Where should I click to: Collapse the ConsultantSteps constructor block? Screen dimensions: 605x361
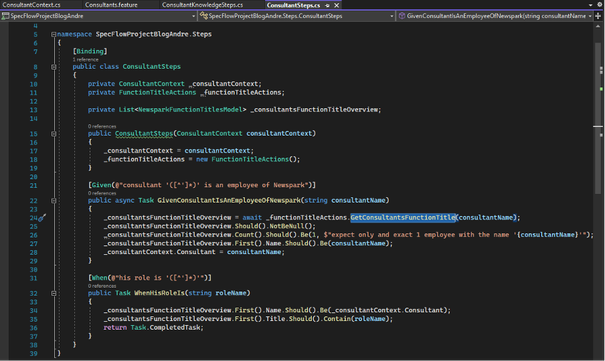point(54,134)
